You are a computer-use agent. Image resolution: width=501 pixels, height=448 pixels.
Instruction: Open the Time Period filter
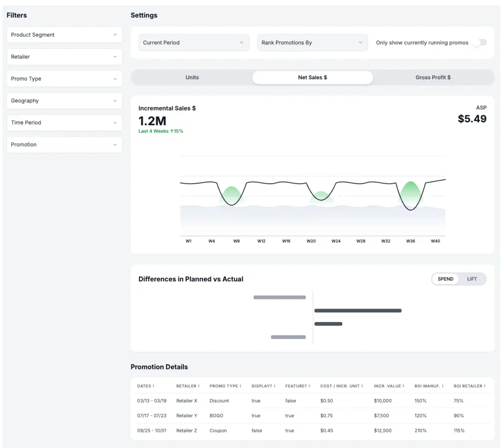tap(64, 122)
